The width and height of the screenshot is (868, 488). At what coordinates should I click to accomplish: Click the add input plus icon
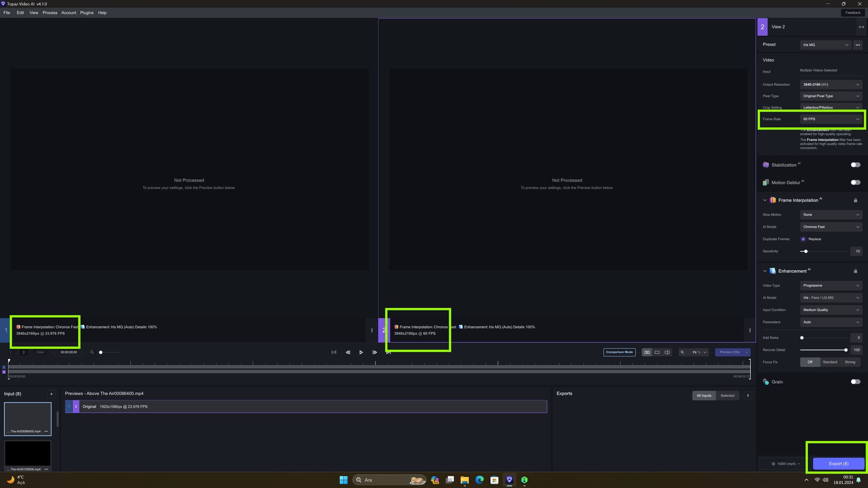tap(51, 394)
